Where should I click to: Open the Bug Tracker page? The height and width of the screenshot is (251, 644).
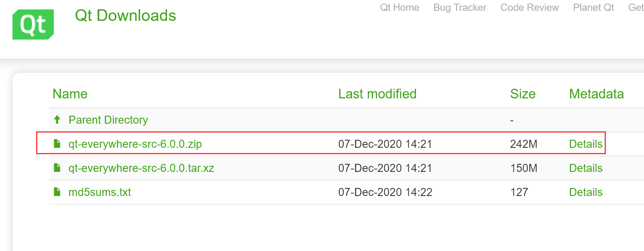tap(460, 7)
